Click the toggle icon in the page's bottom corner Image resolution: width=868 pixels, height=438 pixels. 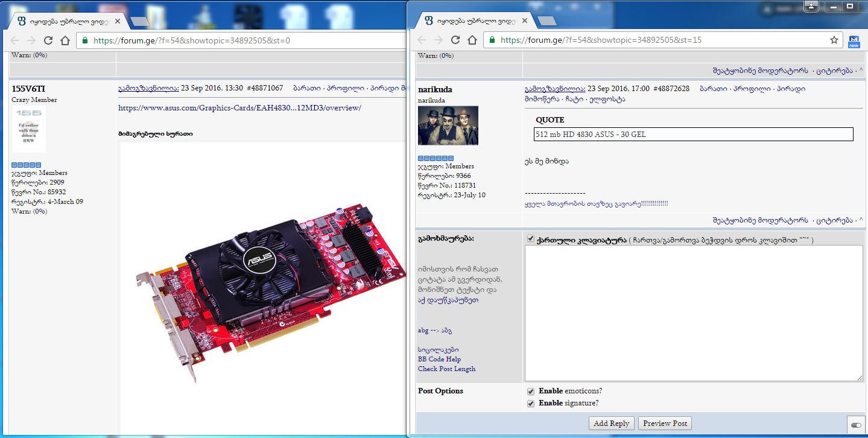(856, 425)
